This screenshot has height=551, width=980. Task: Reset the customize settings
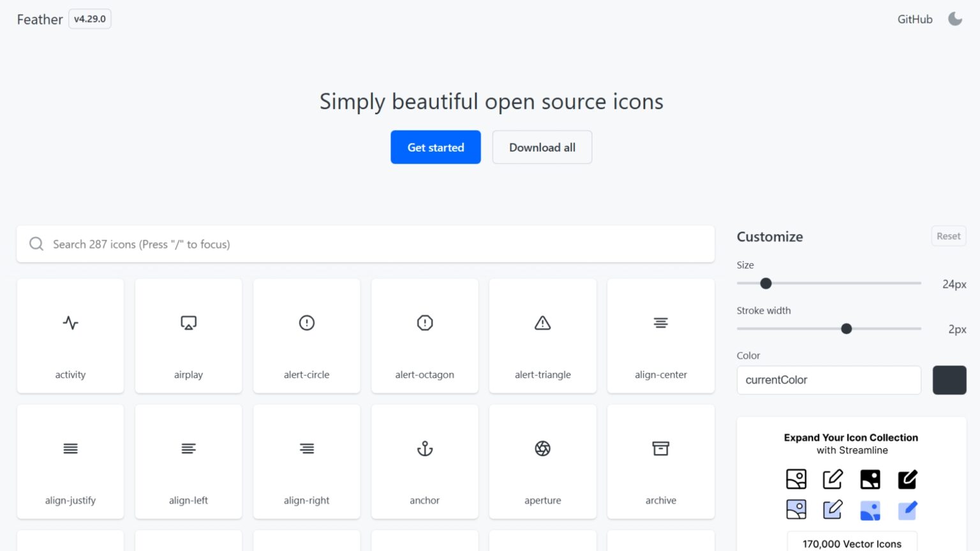pyautogui.click(x=948, y=235)
